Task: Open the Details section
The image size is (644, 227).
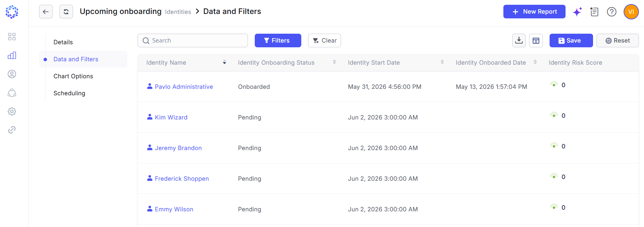Action: coord(63,42)
